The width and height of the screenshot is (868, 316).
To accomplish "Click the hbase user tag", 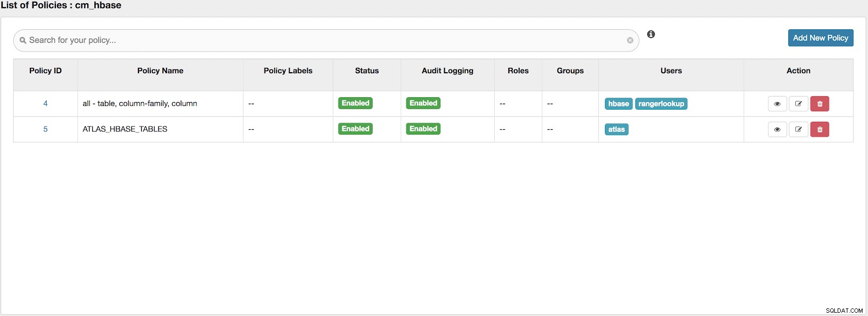I will (618, 104).
